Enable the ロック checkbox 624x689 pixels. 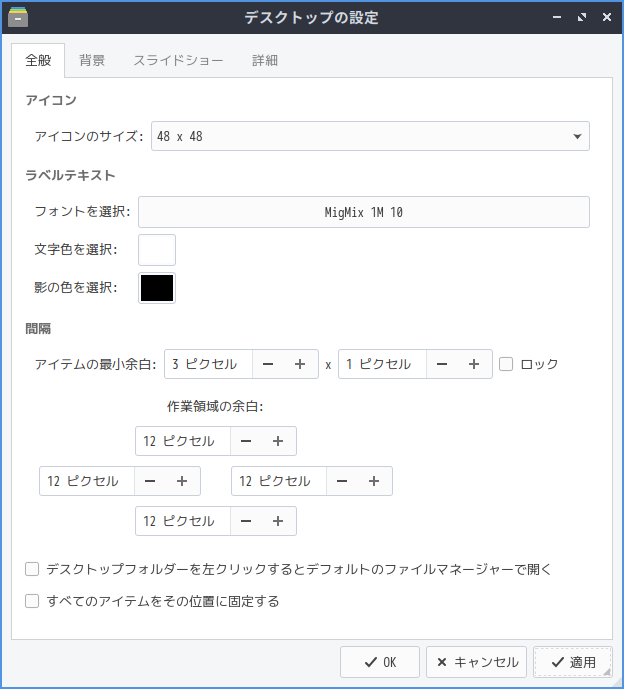coord(506,364)
